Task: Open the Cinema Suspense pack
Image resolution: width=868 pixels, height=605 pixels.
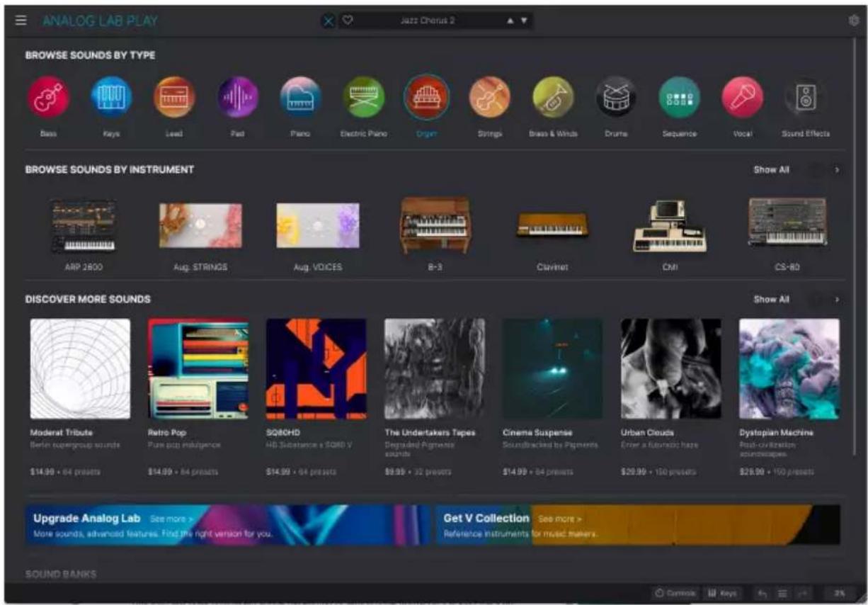Action: coord(553,369)
